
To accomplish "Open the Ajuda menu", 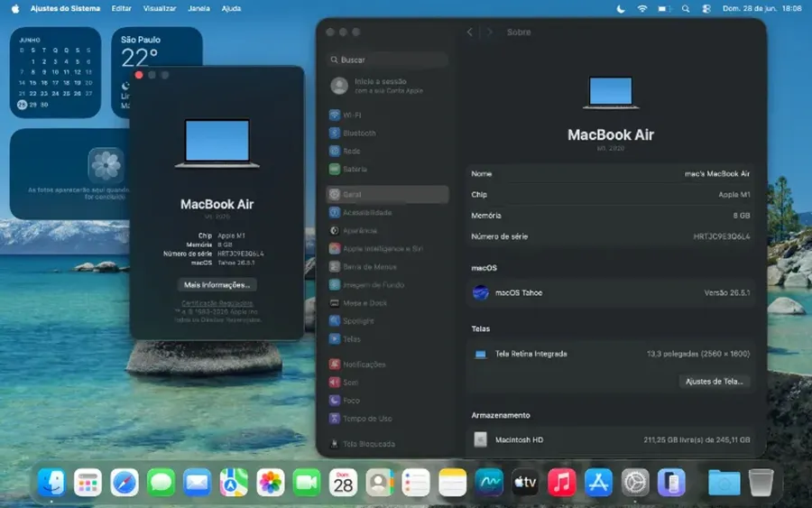I will click(231, 8).
